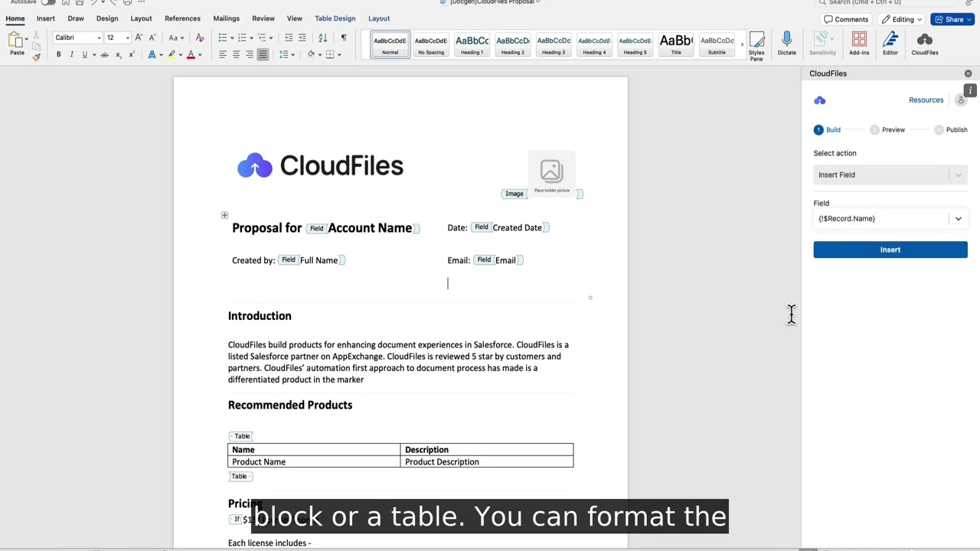The width and height of the screenshot is (980, 551).
Task: Open the Editor tool
Action: click(x=890, y=44)
